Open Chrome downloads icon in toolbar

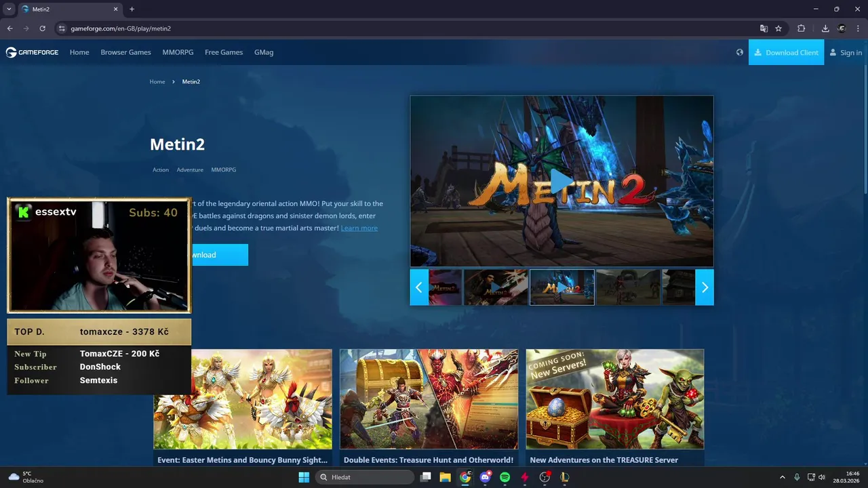(825, 28)
